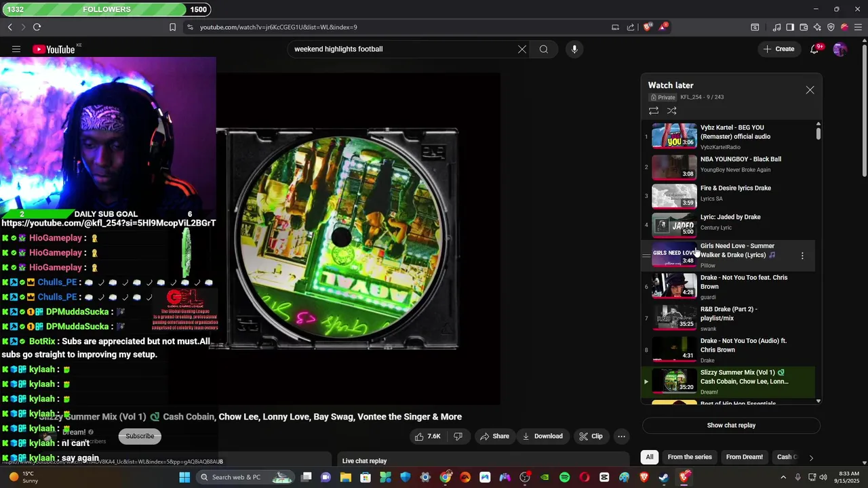The image size is (868, 488).
Task: Show hidden system tray icons
Action: (784, 477)
